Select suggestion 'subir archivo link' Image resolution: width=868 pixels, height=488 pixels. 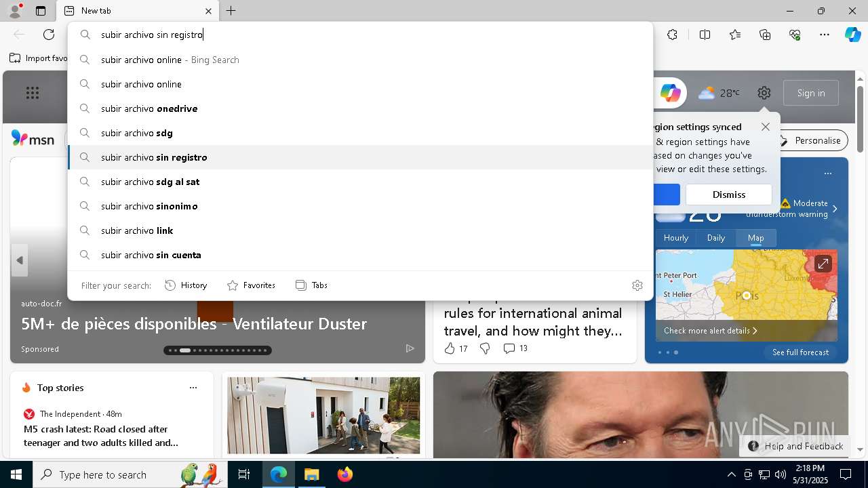(360, 230)
